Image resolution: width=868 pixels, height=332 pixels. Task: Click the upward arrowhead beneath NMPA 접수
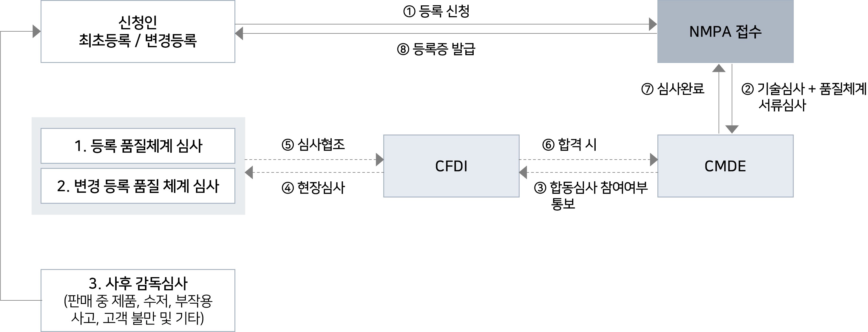(719, 68)
